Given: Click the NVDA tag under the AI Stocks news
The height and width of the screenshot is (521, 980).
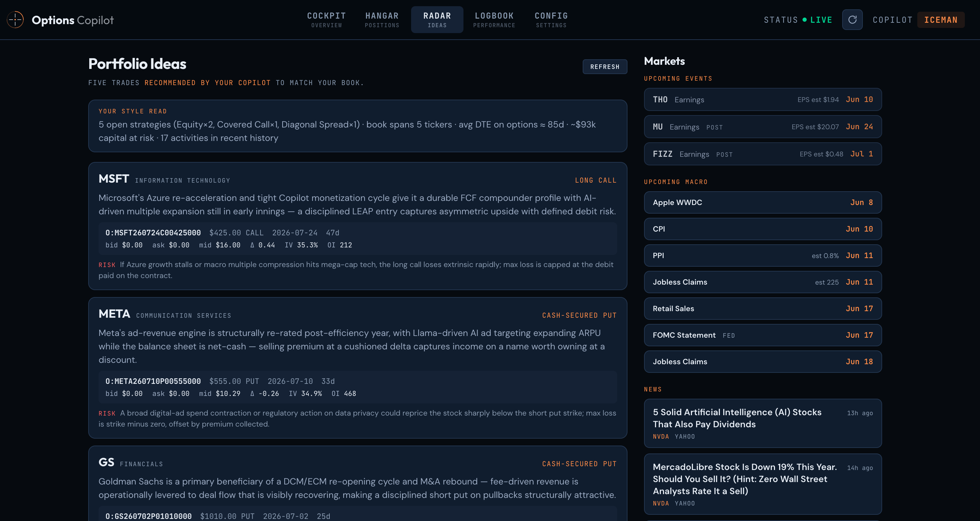Looking at the screenshot, I should [661, 437].
